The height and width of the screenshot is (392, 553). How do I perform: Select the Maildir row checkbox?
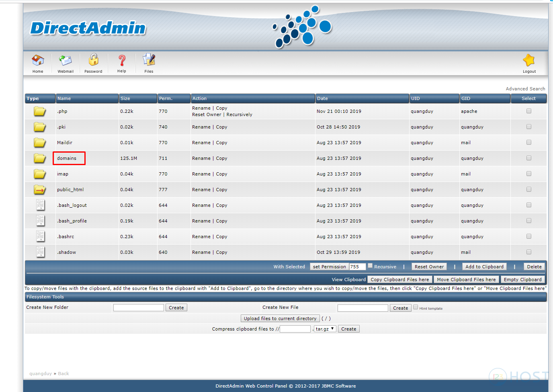(529, 142)
